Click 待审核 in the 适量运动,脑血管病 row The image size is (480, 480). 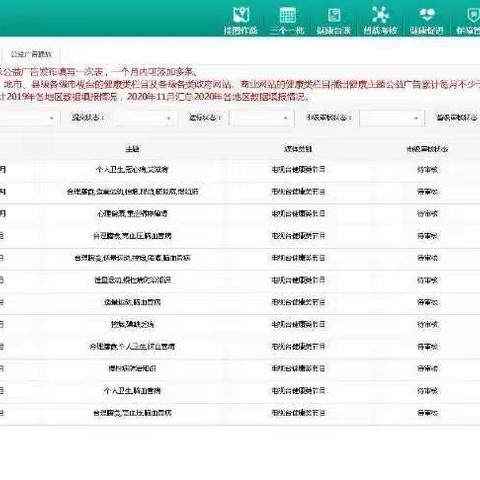pyautogui.click(x=427, y=302)
